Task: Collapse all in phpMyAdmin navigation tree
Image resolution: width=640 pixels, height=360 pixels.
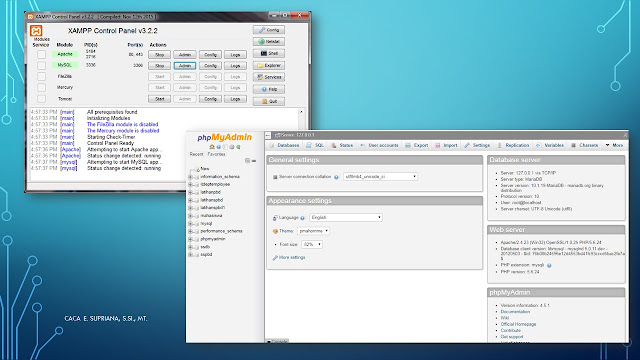Action: coord(247,161)
